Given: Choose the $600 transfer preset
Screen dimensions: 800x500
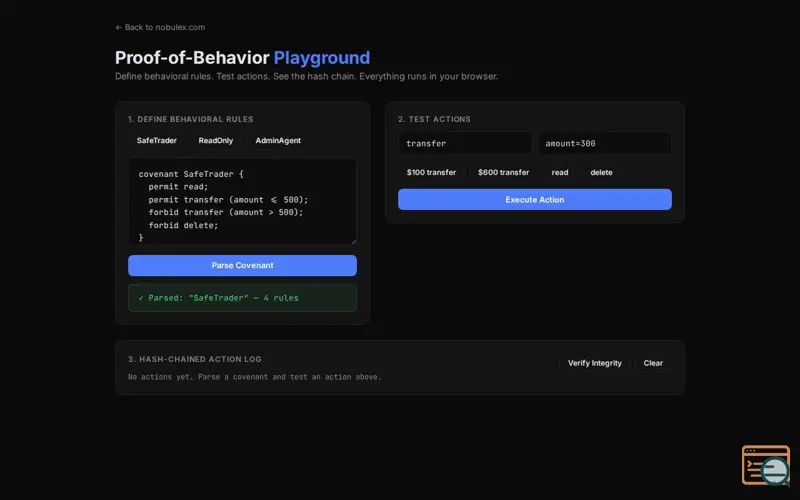Looking at the screenshot, I should coord(504,172).
